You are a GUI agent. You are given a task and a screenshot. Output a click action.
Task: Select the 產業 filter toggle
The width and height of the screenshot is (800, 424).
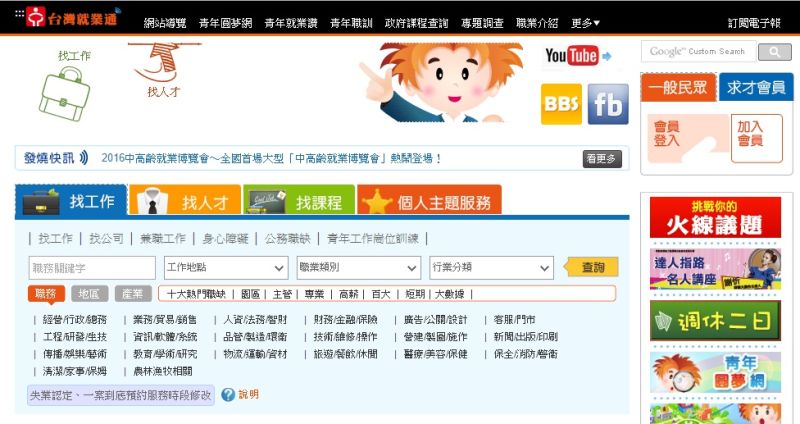133,293
